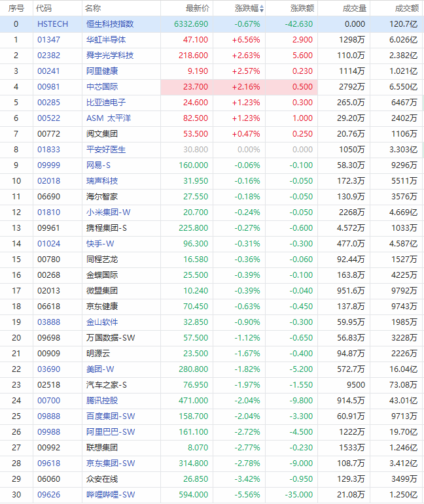Select 阅文集团 row name
Viewport: 424px width, 504px height.
point(102,134)
